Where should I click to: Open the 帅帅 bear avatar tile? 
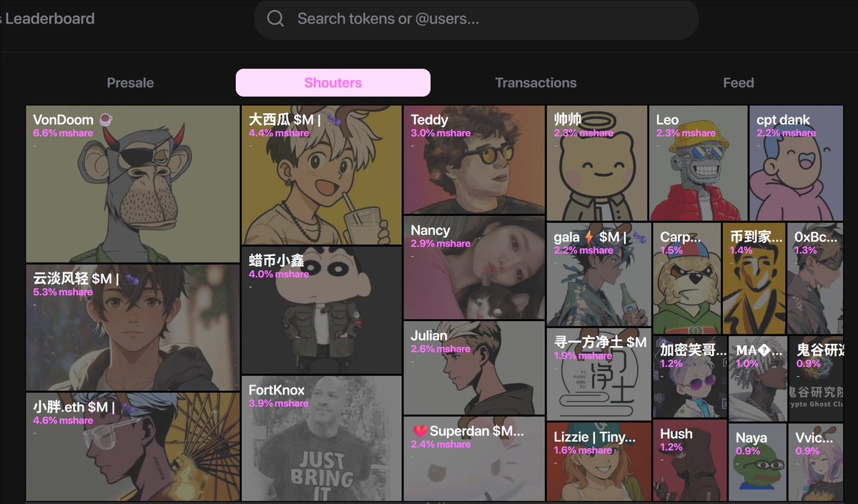[597, 163]
